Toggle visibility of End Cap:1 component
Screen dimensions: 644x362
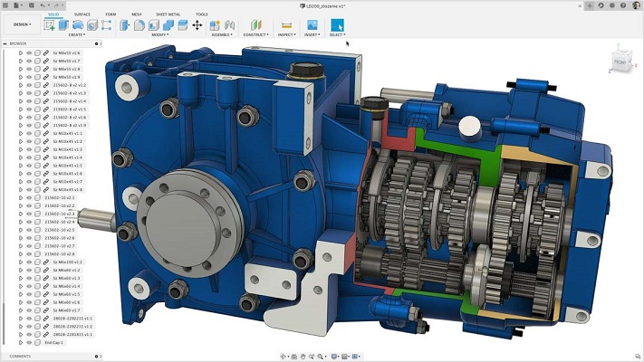[x=28, y=342]
